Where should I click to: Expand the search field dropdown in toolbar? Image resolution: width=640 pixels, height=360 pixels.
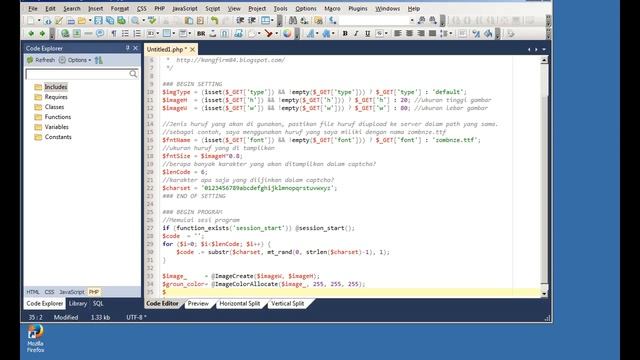(x=412, y=20)
